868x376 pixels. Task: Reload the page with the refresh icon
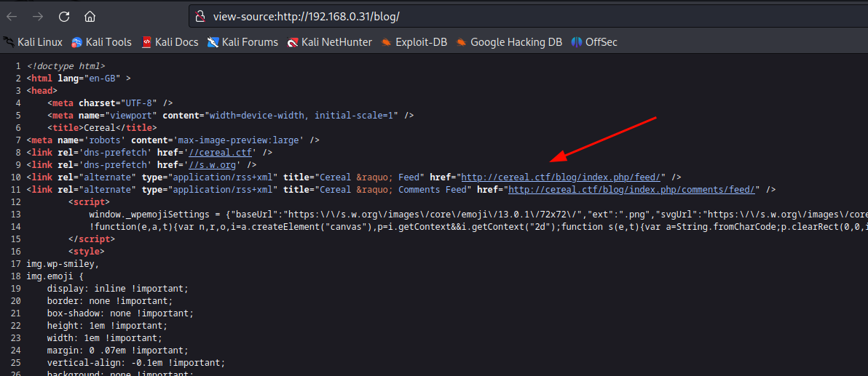(x=63, y=17)
